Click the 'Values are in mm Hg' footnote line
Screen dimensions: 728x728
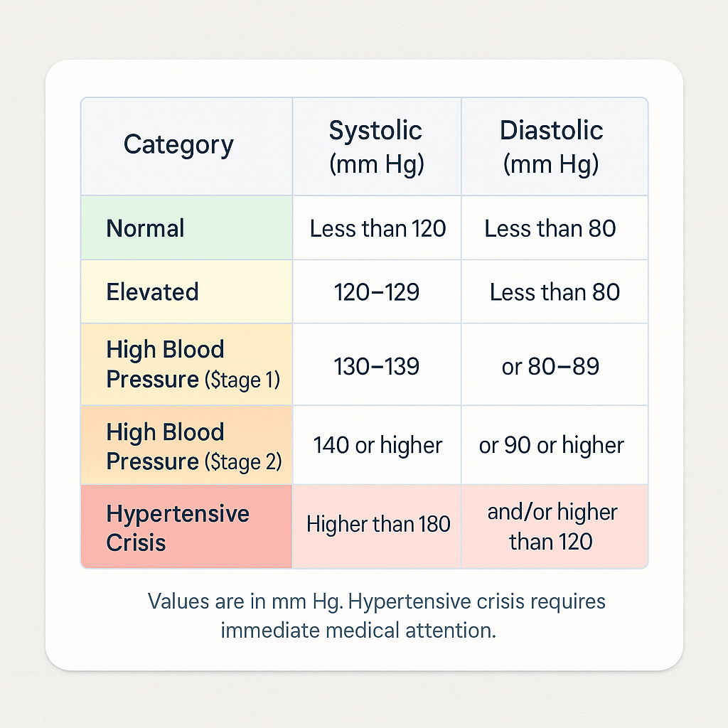coord(376,601)
